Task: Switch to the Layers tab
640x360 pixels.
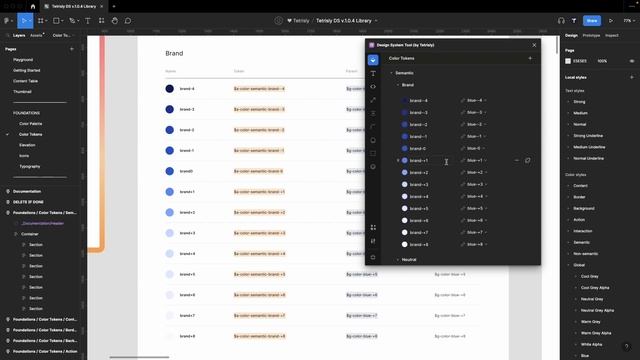Action: pyautogui.click(x=19, y=36)
